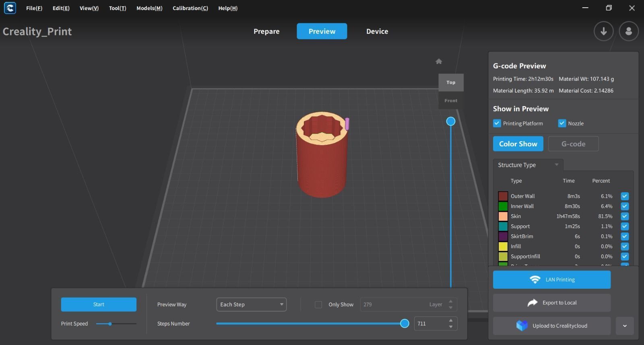The height and width of the screenshot is (345, 644).
Task: Click Upload to Crealitycloud button
Action: [x=552, y=326]
